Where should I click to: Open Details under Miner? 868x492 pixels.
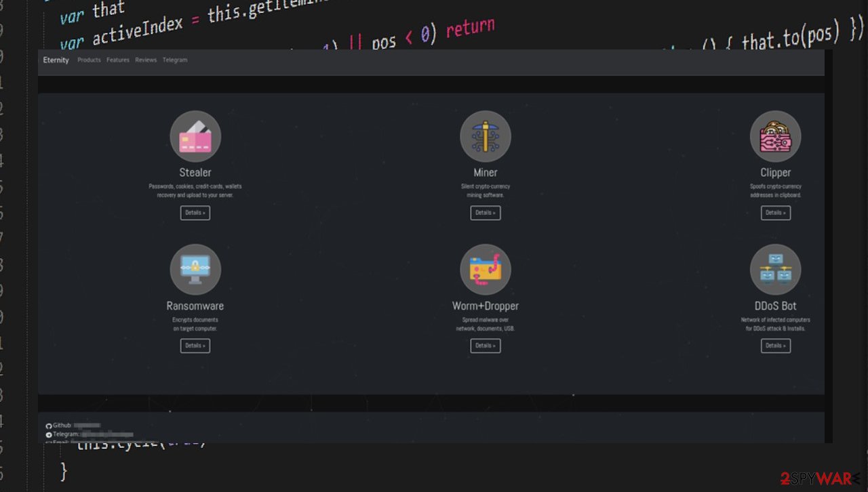pyautogui.click(x=486, y=212)
